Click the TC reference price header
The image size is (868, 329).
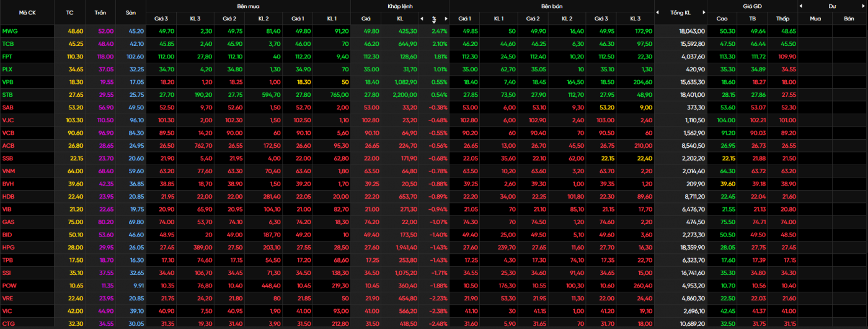click(69, 12)
